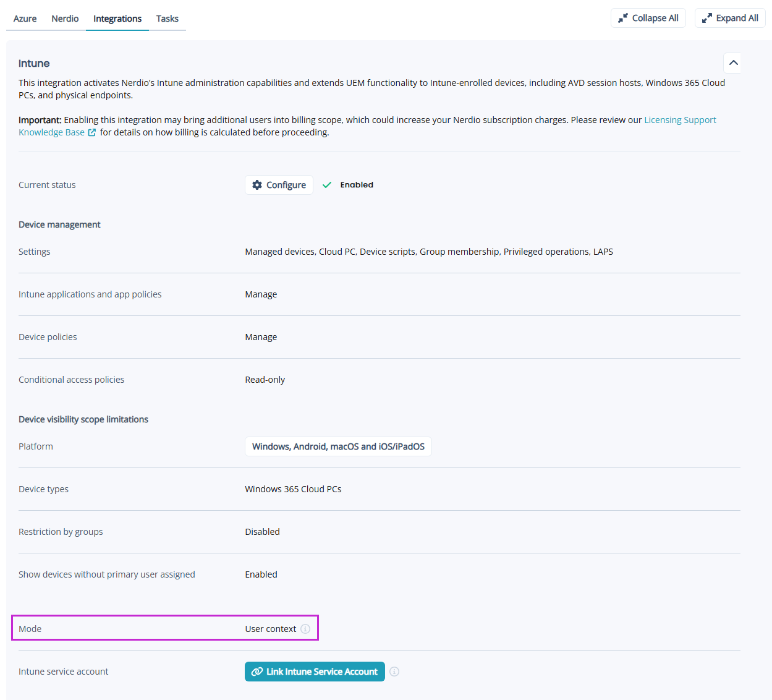The height and width of the screenshot is (700, 772).
Task: Click the info icon next to Link Intune Service Account
Action: [x=394, y=672]
